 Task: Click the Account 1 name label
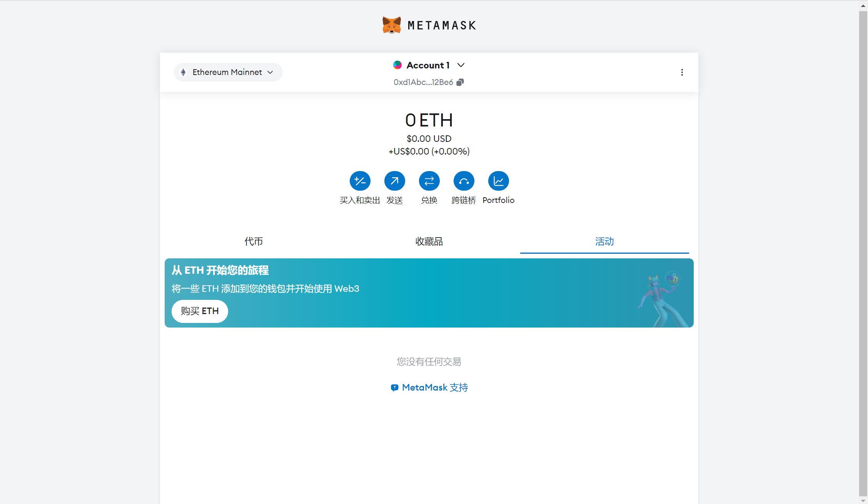point(428,65)
